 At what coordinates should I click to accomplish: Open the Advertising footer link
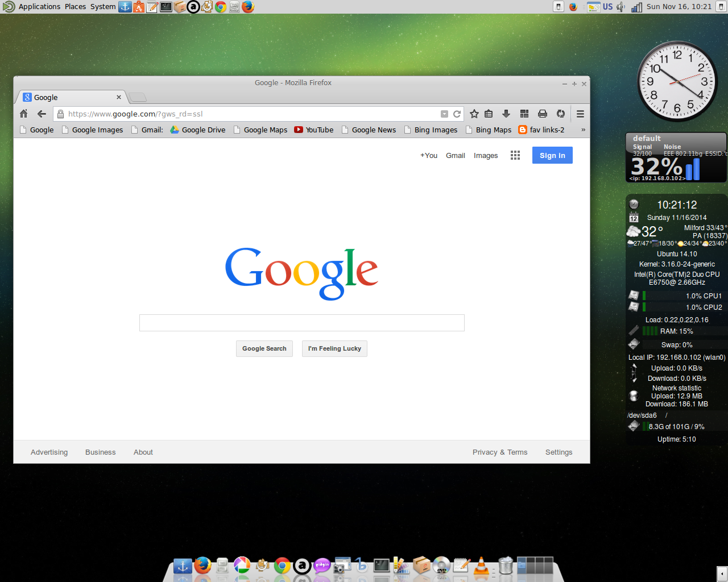[49, 452]
